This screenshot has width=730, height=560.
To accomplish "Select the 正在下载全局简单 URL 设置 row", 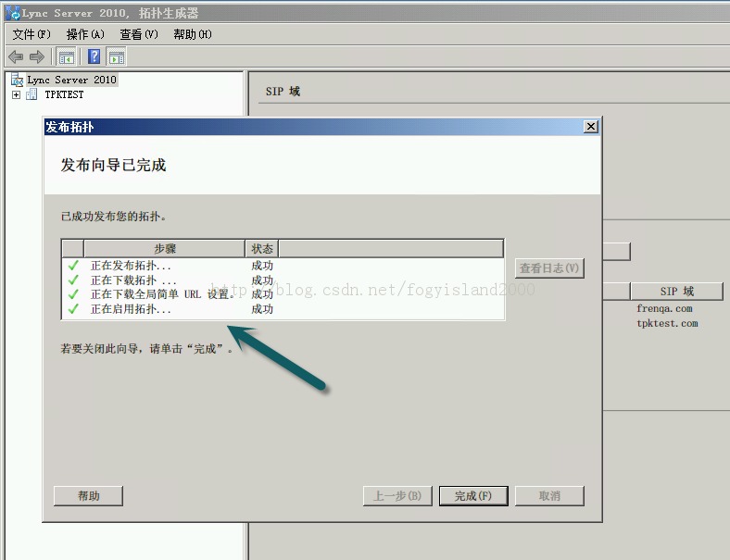I will (x=283, y=294).
